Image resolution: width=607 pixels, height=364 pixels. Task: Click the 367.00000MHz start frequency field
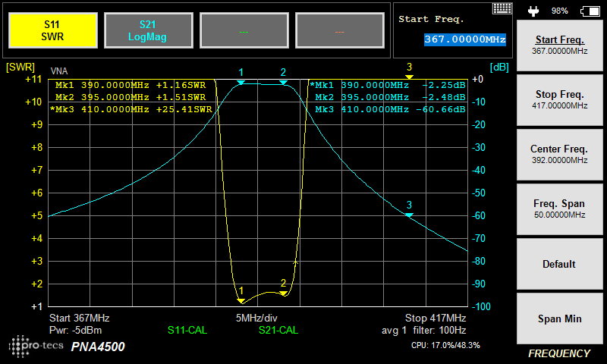coord(454,39)
